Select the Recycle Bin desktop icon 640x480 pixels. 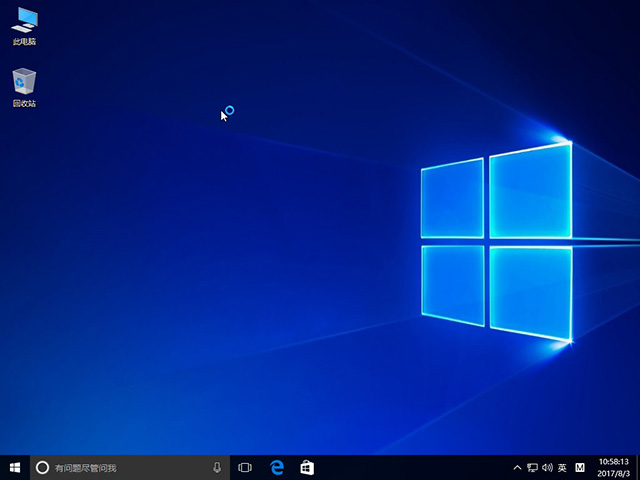pyautogui.click(x=24, y=87)
